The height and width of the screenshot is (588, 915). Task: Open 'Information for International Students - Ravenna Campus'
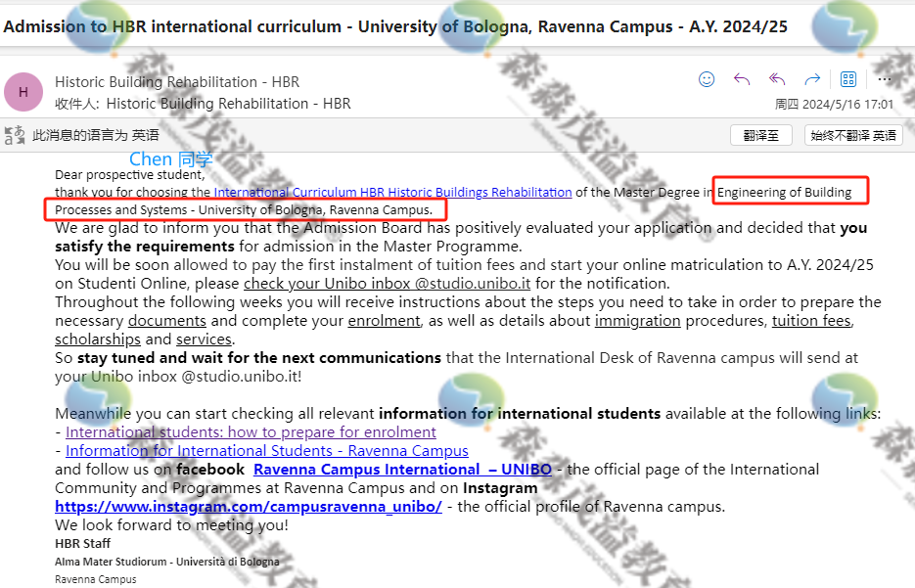point(267,451)
